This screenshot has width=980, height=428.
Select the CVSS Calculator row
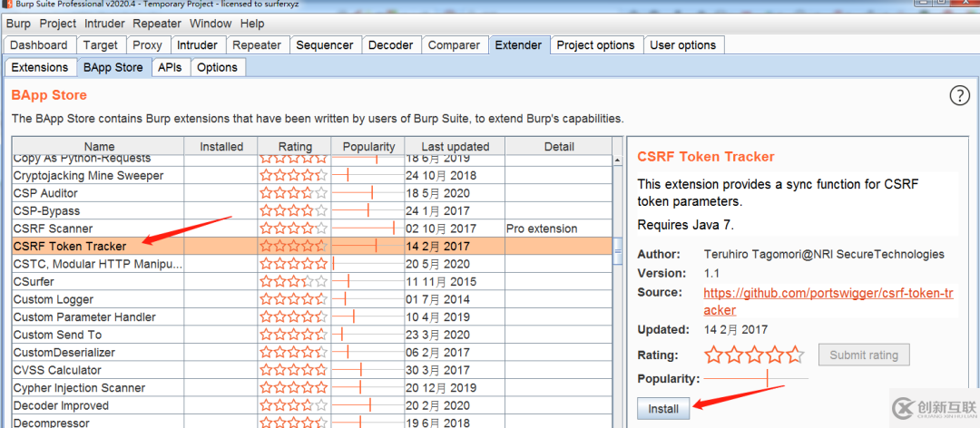pyautogui.click(x=56, y=370)
